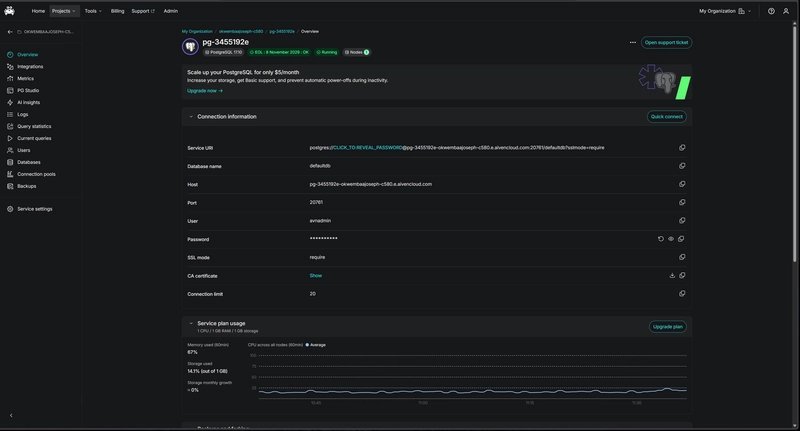The width and height of the screenshot is (800, 431).
Task: Open the Support external link
Action: click(143, 11)
